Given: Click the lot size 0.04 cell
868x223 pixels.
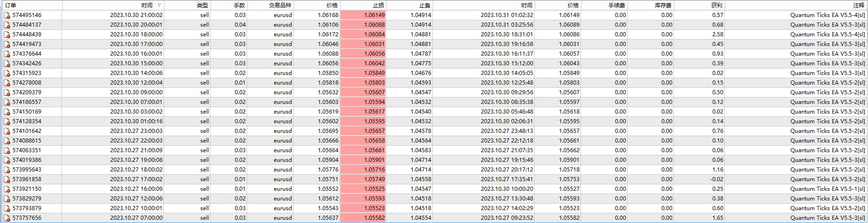Looking at the screenshot, I should [229, 25].
